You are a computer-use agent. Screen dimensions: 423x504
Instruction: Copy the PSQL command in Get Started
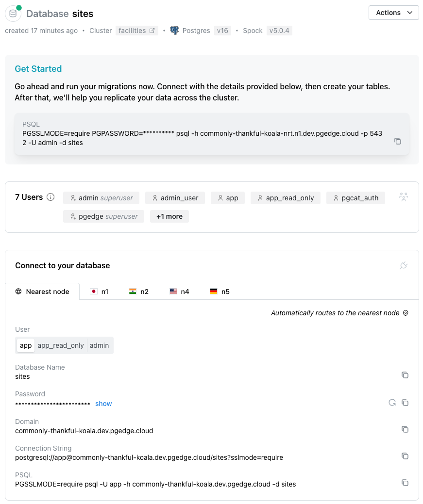click(x=398, y=141)
